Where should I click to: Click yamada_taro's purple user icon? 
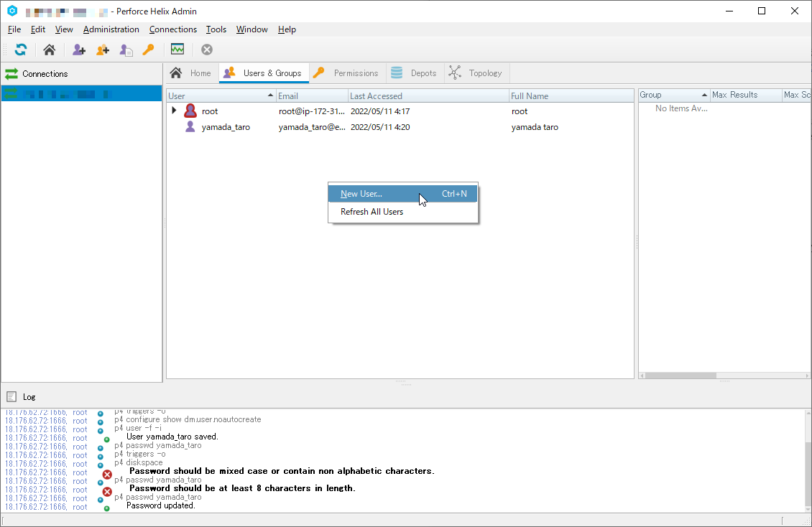190,127
